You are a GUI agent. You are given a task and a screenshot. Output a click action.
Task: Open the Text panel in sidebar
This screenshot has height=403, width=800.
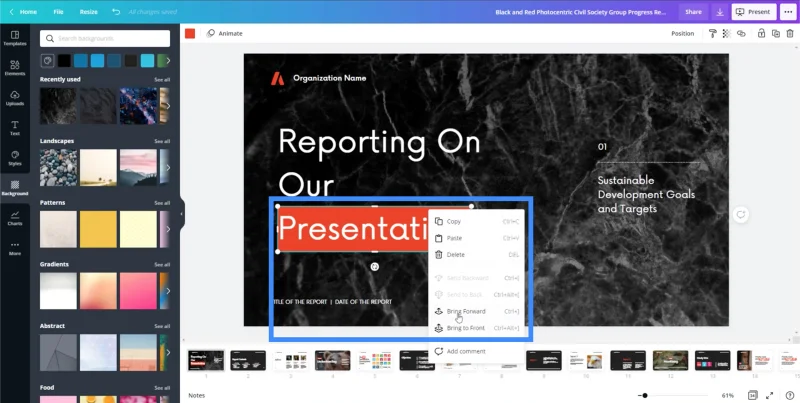(15, 128)
